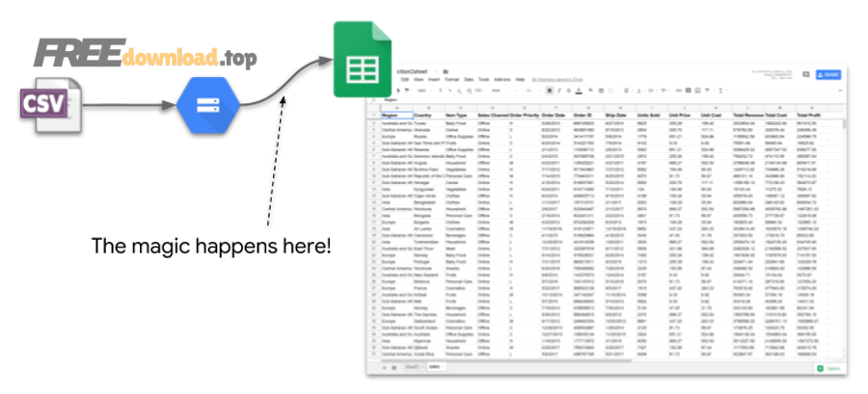Viewport: 868px width, 394px height.
Task: Open the text rotation dropdown
Action: [x=665, y=91]
